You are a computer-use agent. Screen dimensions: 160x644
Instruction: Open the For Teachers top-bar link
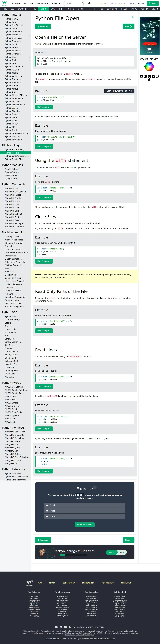point(118,3)
